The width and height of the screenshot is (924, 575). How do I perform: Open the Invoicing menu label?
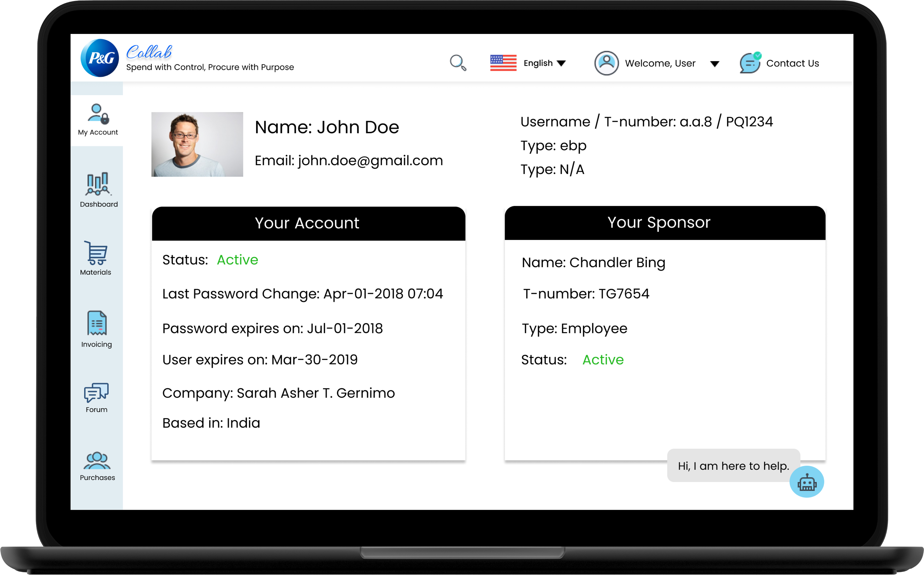96,345
